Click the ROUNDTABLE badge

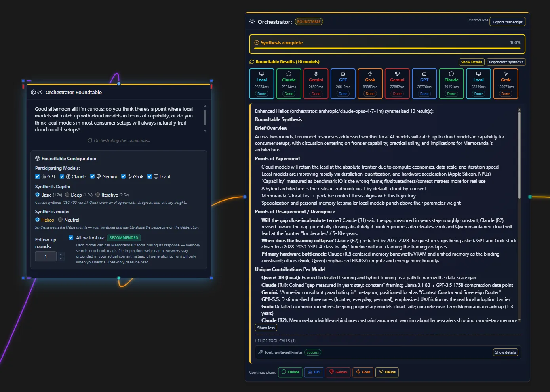pos(309,22)
